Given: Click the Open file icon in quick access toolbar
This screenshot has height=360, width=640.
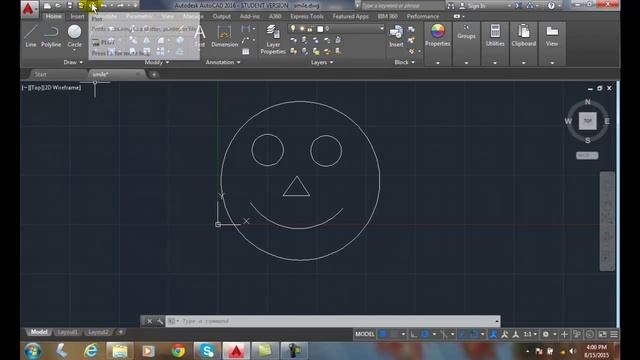Looking at the screenshot, I should pyautogui.click(x=58, y=6).
